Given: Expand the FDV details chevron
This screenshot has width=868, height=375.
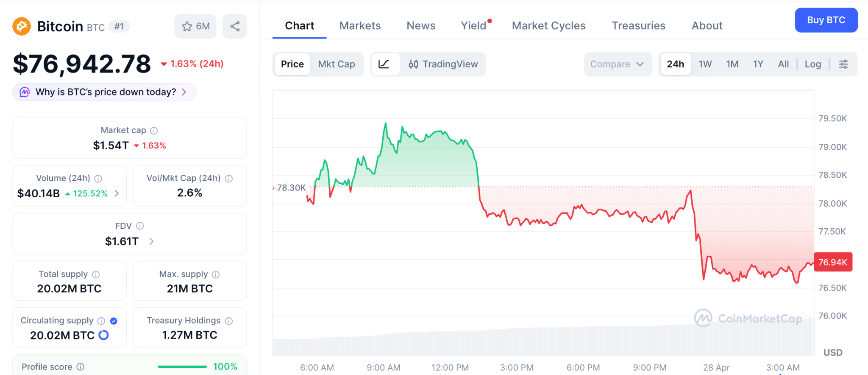Looking at the screenshot, I should (x=151, y=241).
